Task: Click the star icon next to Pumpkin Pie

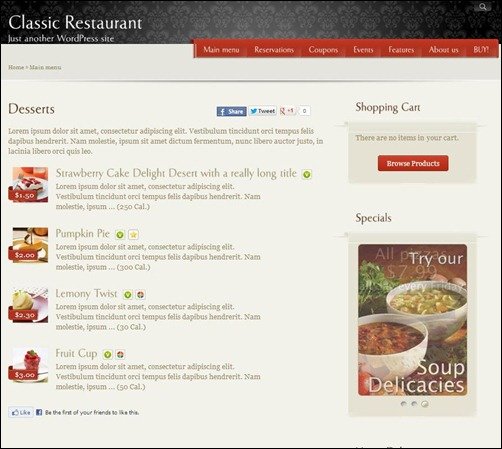Action: pos(133,235)
